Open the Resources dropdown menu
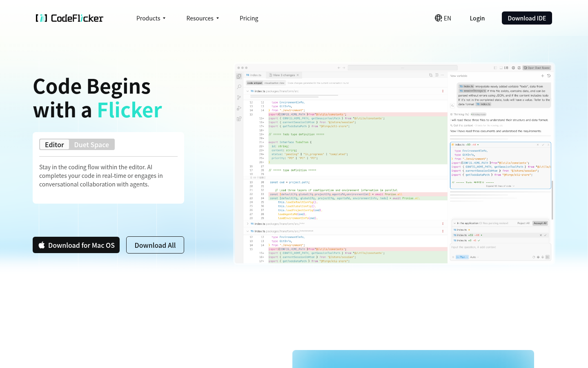This screenshot has width=588, height=368. [x=203, y=18]
